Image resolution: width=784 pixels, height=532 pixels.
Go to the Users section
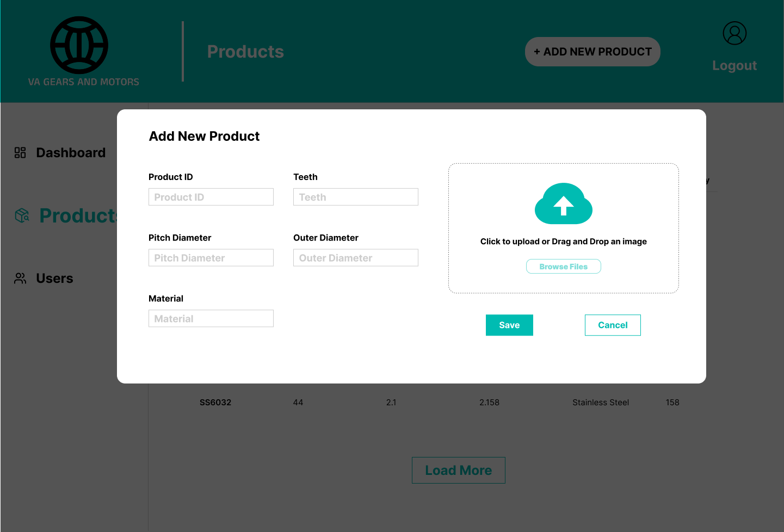54,279
